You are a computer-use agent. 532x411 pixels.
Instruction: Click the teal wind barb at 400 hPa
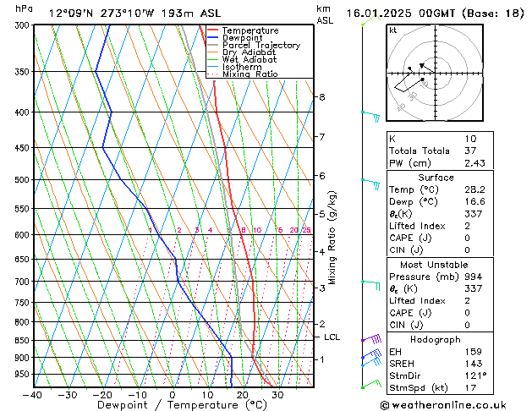click(x=370, y=116)
